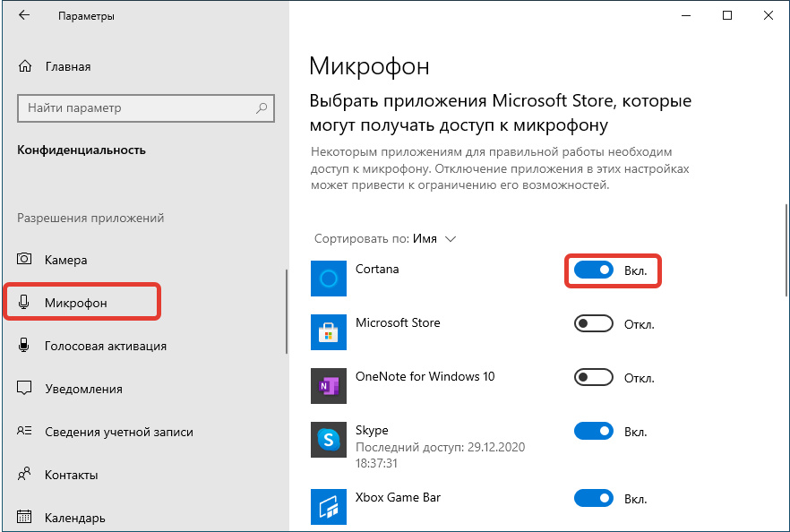This screenshot has width=790, height=532.
Task: Click the Home (Главная) house icon
Action: [25, 66]
